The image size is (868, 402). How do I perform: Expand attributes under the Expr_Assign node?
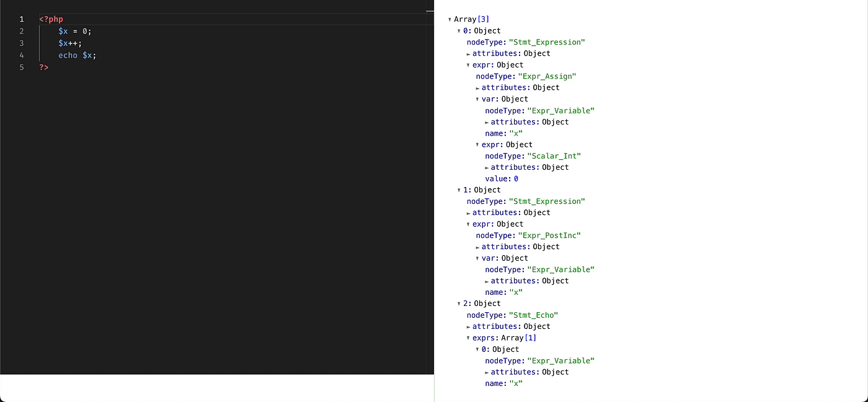(476, 87)
